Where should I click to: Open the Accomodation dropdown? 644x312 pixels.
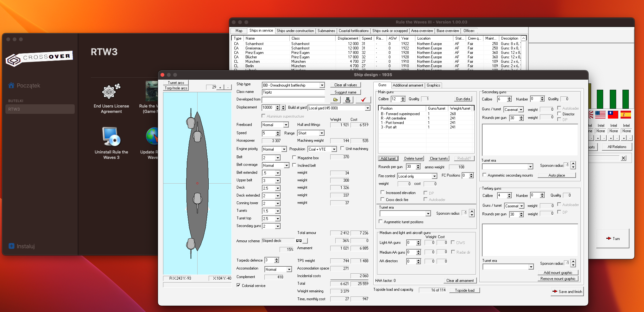pyautogui.click(x=289, y=270)
